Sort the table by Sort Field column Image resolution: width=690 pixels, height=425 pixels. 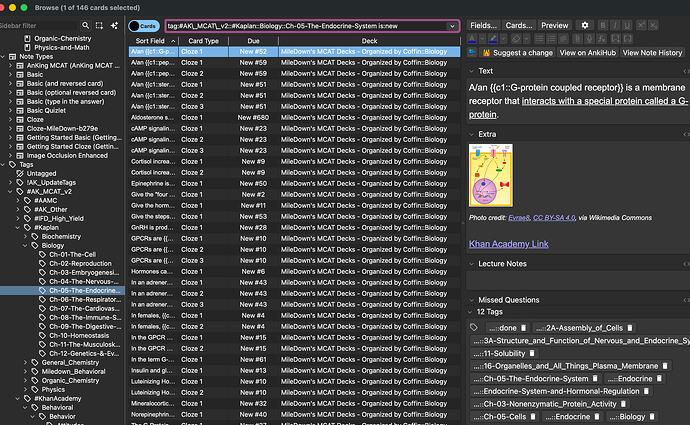[154, 41]
